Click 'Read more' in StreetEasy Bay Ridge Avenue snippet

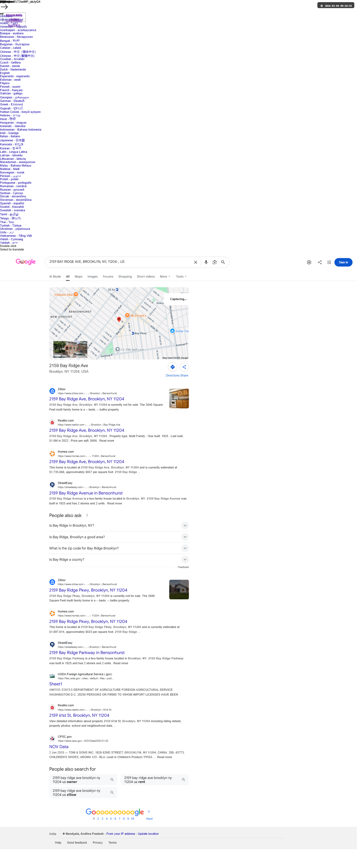114,503
